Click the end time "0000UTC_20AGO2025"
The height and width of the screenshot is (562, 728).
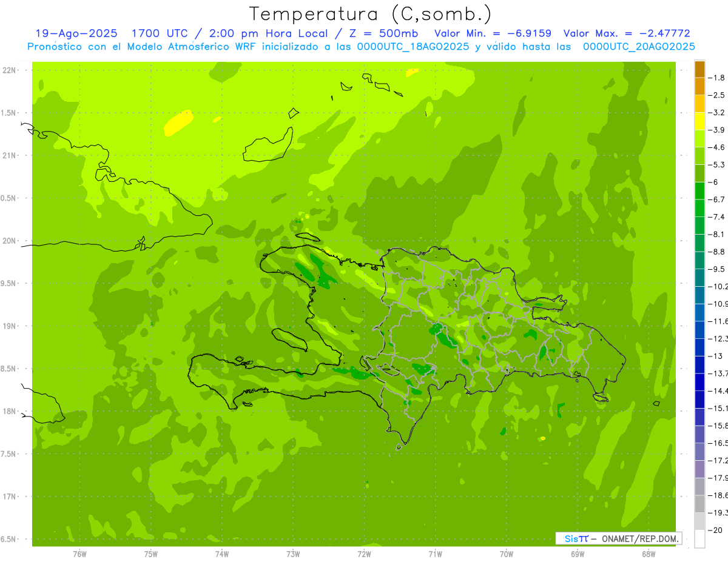(639, 47)
